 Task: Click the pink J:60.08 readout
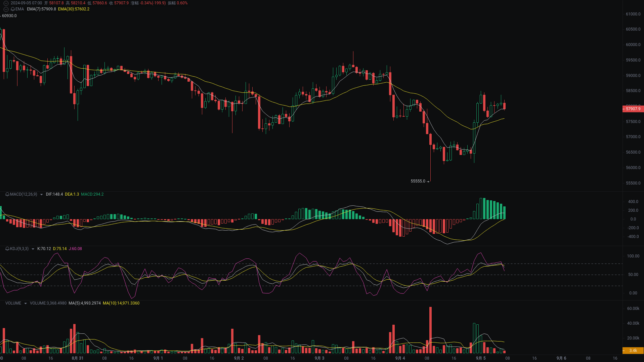[75, 249]
